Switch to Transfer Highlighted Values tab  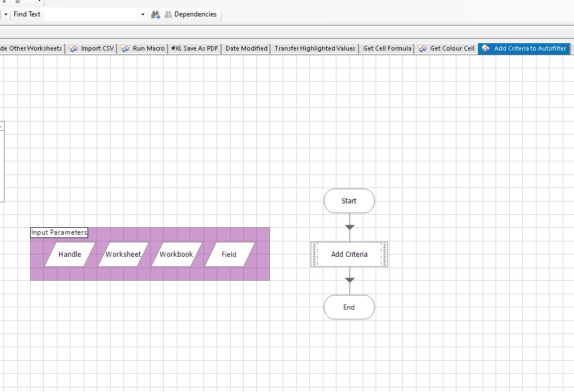click(315, 48)
